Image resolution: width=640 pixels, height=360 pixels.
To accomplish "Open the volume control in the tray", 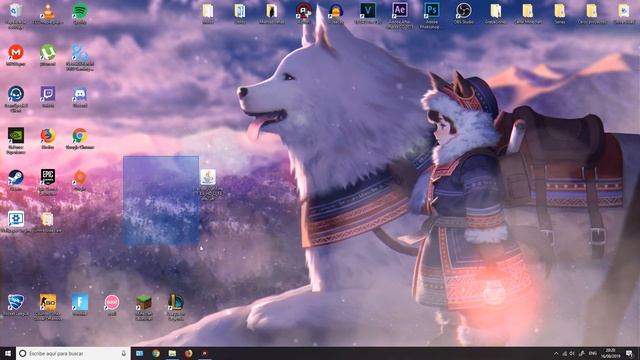I will pos(573,353).
